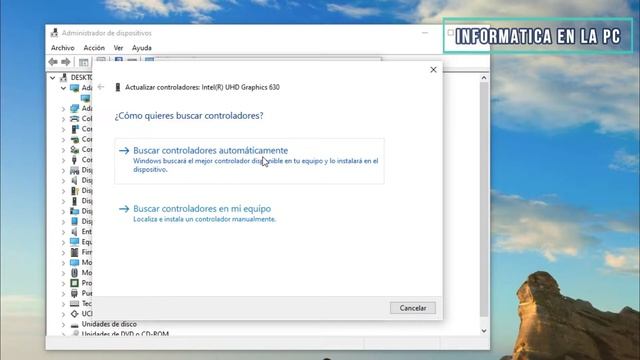640x360 pixels.
Task: Click the monitor icon beside the 'Equ' row
Action: pos(74,242)
